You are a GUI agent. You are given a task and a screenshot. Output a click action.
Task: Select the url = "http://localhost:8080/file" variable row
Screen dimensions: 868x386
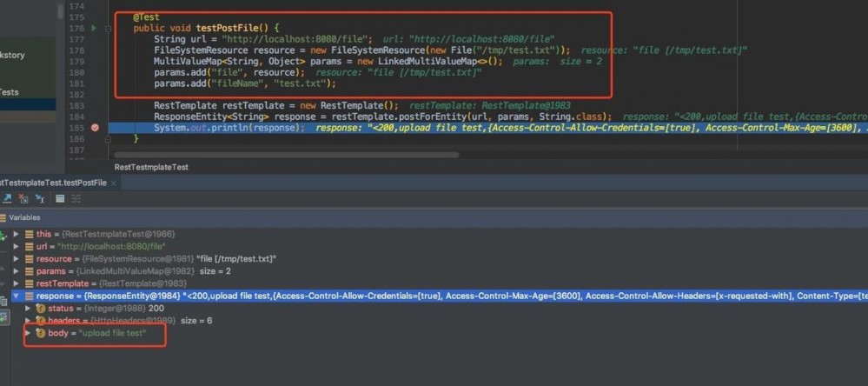[x=440, y=246]
